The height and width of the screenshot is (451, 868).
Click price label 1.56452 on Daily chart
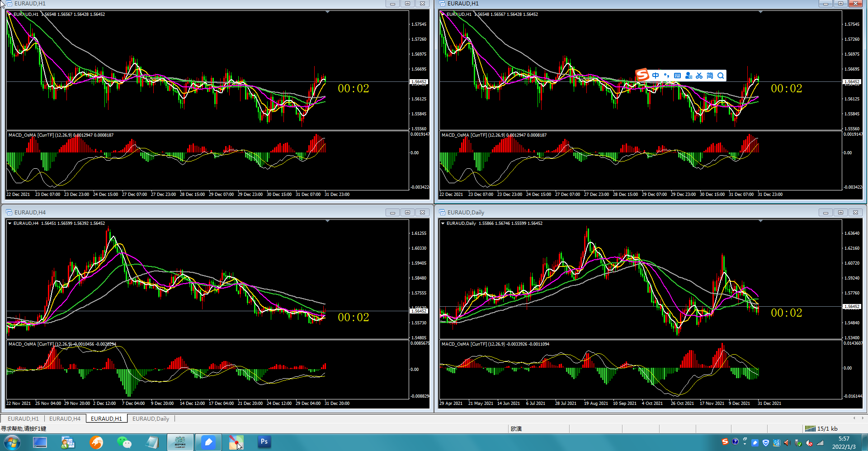coord(852,307)
